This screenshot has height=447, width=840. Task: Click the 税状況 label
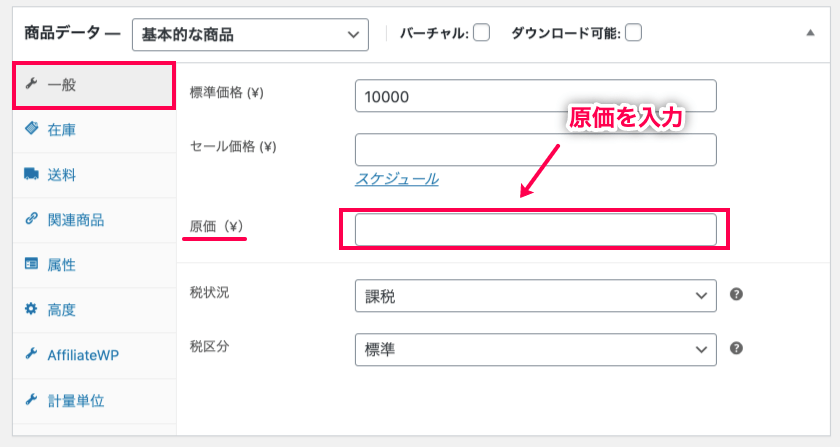pyautogui.click(x=209, y=293)
